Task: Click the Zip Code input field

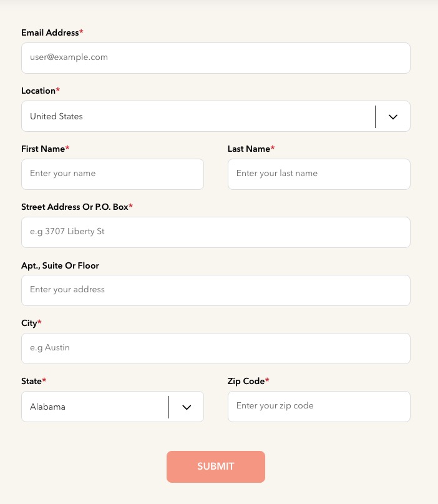Action: (319, 407)
